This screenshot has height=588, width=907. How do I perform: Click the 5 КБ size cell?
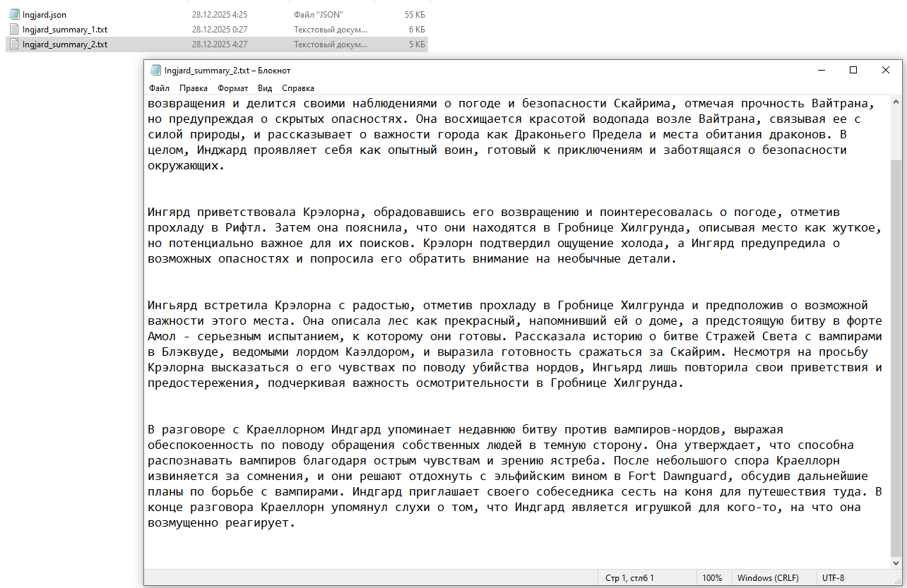coord(417,44)
